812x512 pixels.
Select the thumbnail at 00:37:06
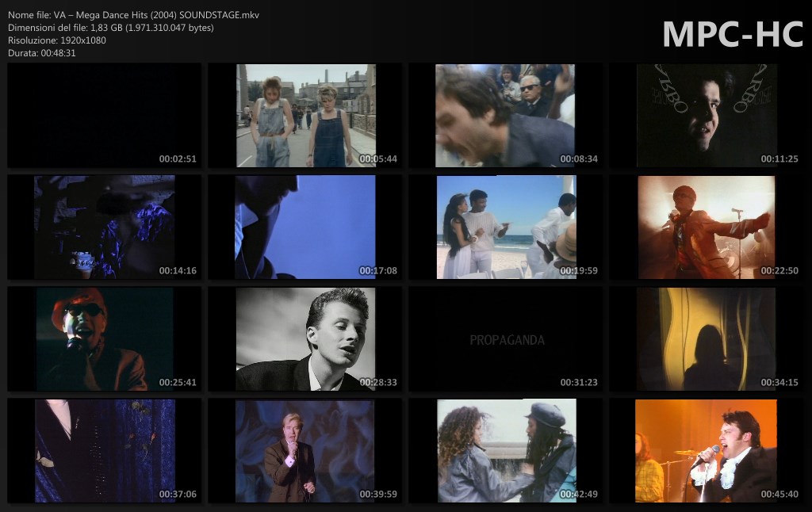(x=105, y=451)
